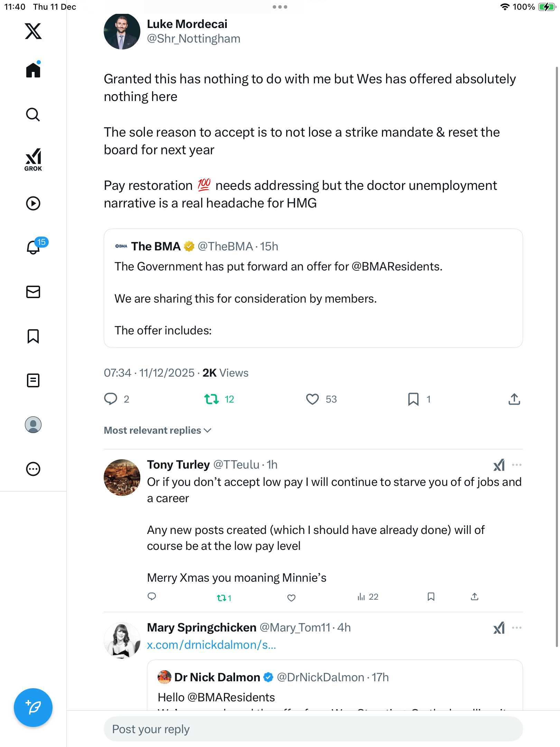The image size is (560, 747).
Task: Expand the Most relevant replies sorter
Action: [x=158, y=430]
